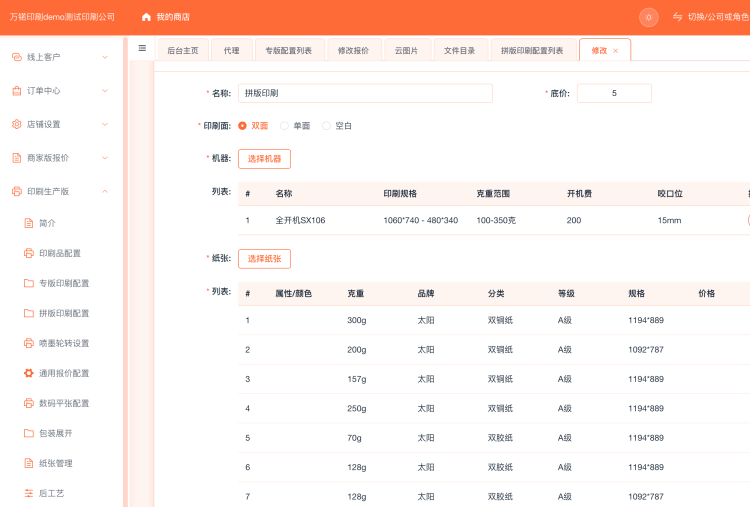
Task: Click the 克重 column header
Action: tap(355, 294)
